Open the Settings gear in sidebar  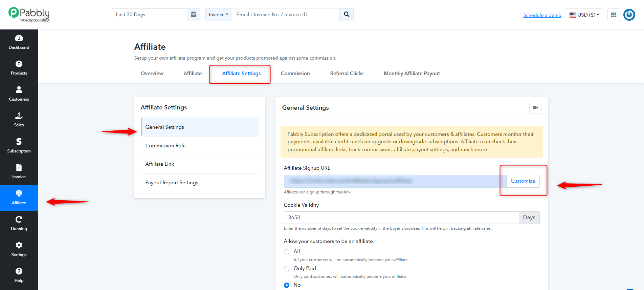(x=19, y=250)
